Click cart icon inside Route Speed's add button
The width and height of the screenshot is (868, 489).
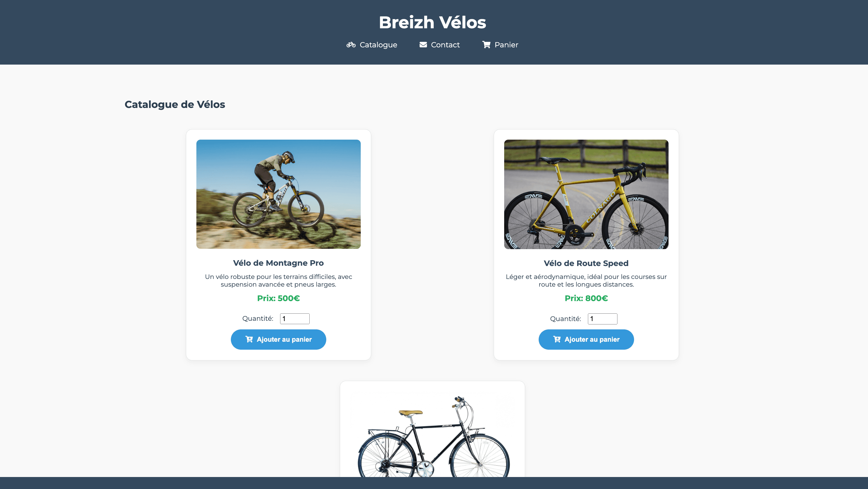[557, 340]
